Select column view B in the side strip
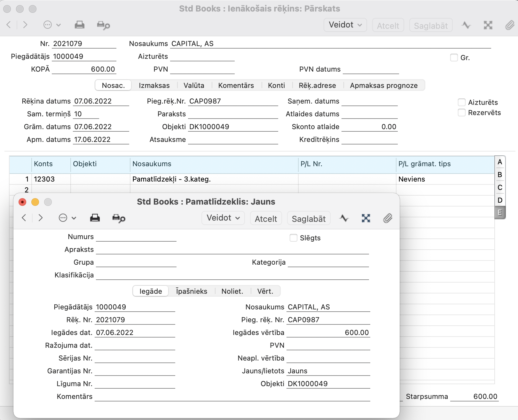518x420 pixels. pos(500,175)
